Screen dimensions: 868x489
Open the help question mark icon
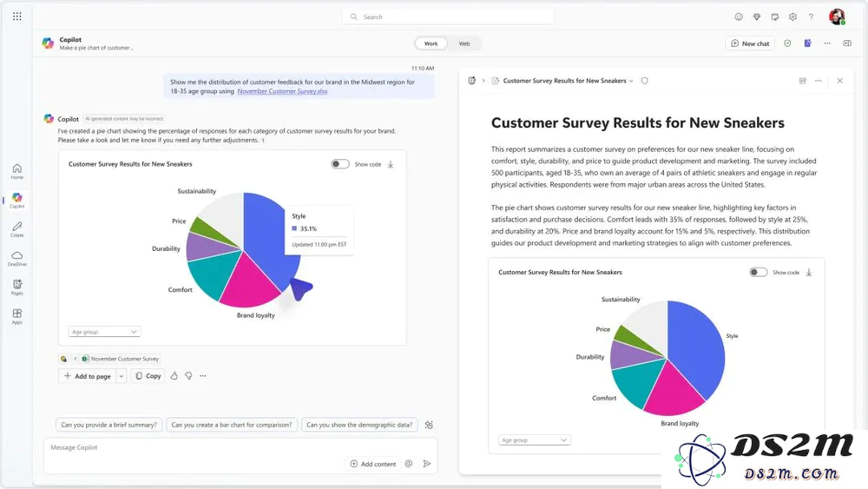click(811, 17)
